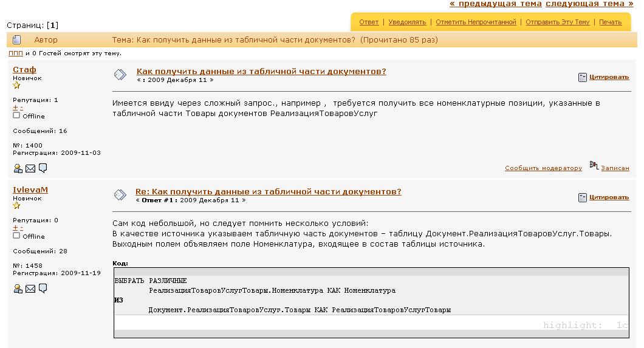
Task: Click the 'Репутация: 0' text
Action: (35, 220)
